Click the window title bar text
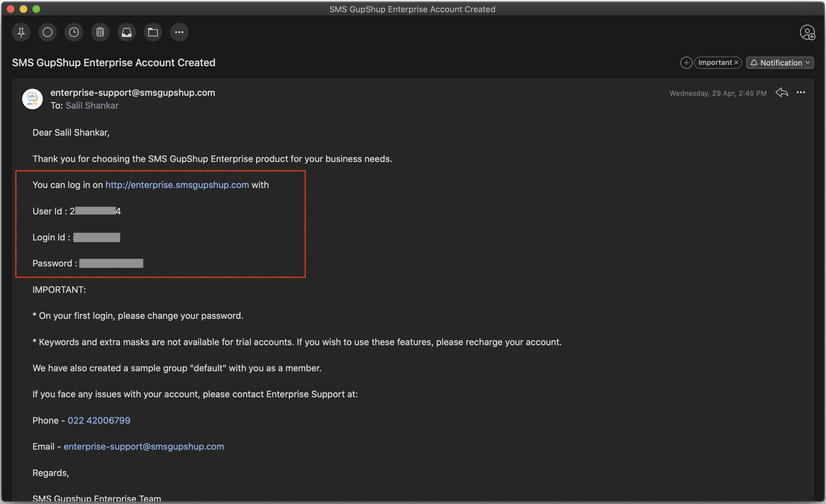 click(x=412, y=9)
